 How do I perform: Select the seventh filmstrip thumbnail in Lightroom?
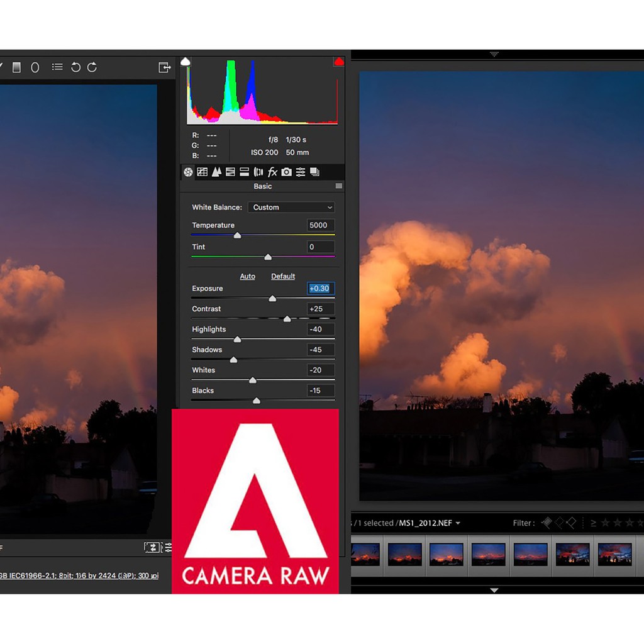[615, 555]
